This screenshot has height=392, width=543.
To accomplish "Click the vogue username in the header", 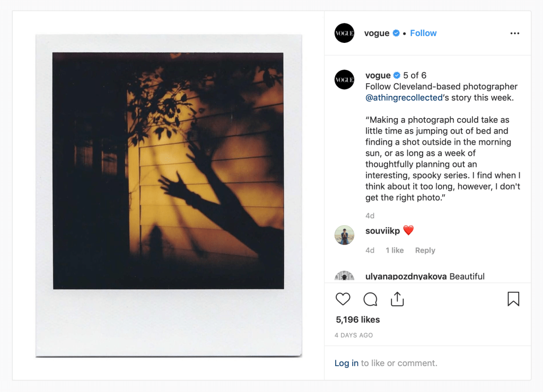I will 377,33.
